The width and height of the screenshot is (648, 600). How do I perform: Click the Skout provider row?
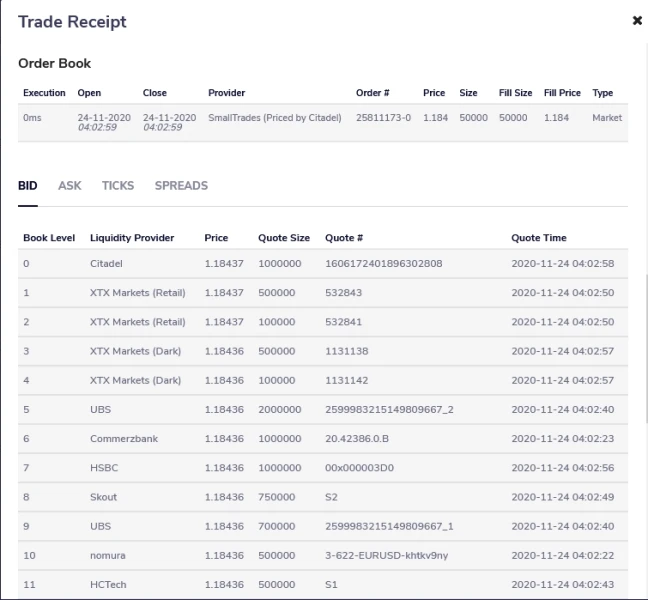104,496
